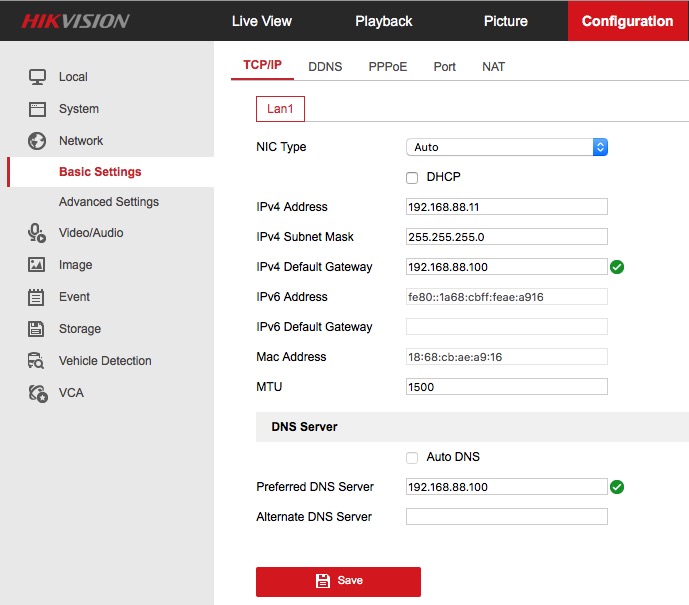Click the Event notepad icon

pos(37,297)
